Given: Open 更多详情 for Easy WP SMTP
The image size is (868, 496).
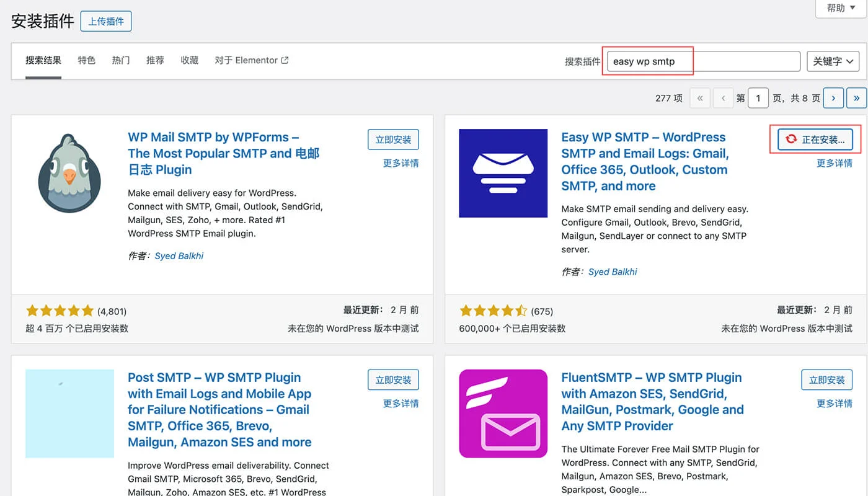Looking at the screenshot, I should coord(835,163).
